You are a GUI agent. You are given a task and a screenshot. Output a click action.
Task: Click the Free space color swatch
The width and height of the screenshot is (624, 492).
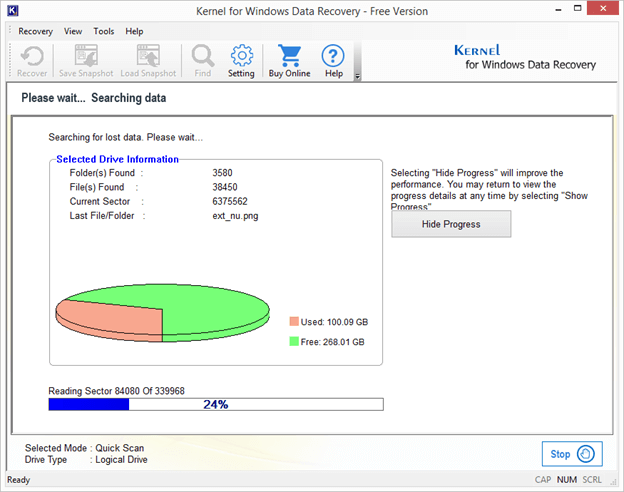294,341
